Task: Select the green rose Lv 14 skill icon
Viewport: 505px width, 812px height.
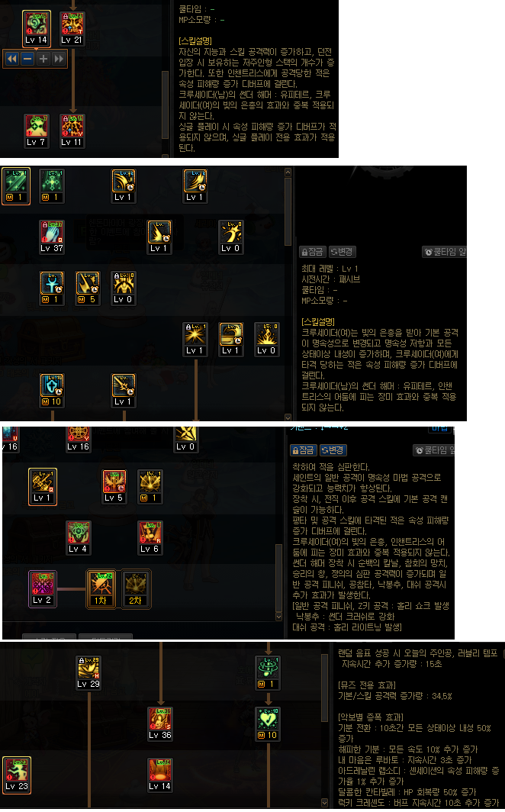Action: [x=36, y=28]
